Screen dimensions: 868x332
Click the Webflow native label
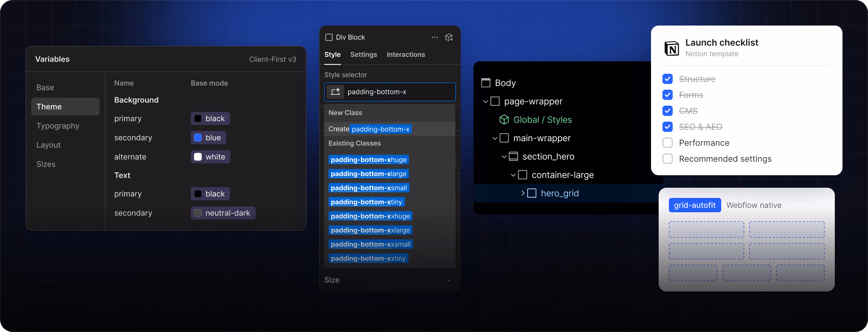(753, 205)
